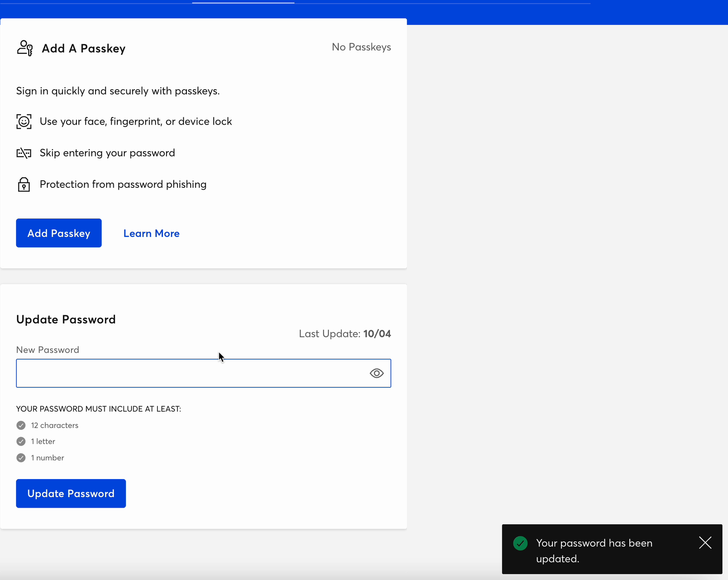Focus the New Password input field
The height and width of the screenshot is (580, 728).
tap(203, 373)
